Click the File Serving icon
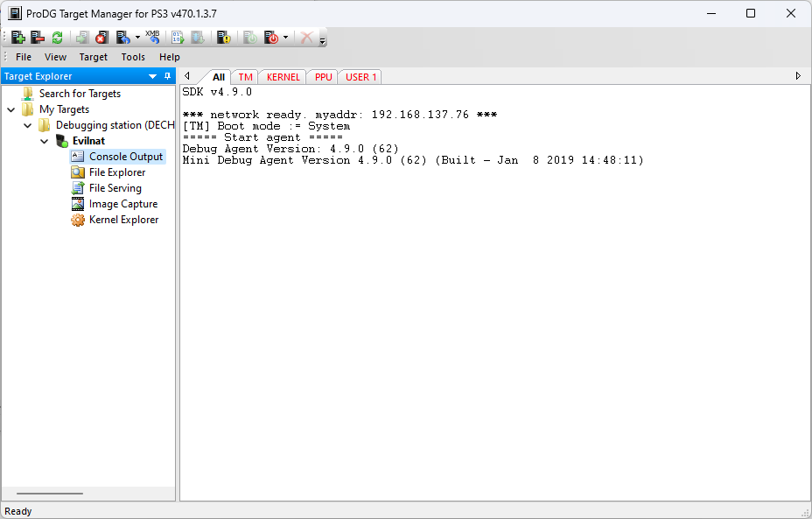The height and width of the screenshot is (519, 812). click(x=78, y=188)
